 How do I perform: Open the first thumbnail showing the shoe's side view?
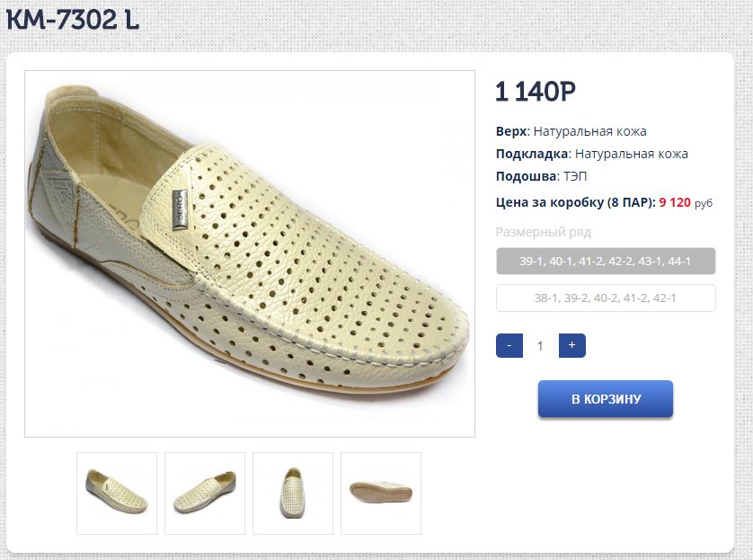[117, 493]
